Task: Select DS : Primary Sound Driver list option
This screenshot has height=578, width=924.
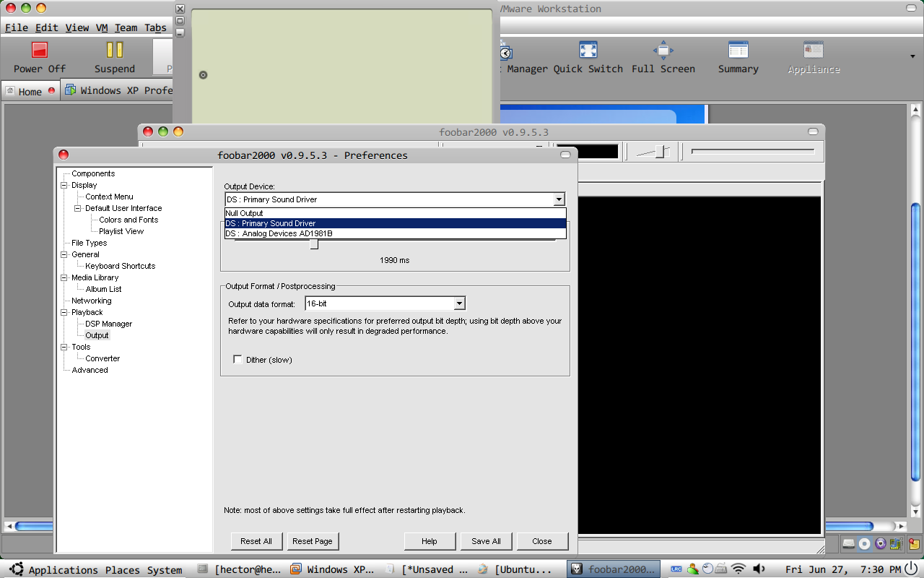Action: coord(395,223)
